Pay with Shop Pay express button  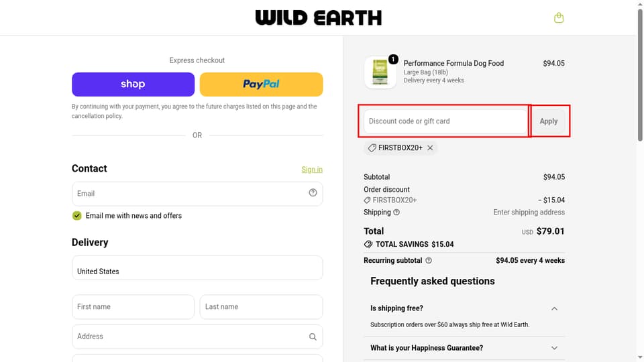(133, 84)
